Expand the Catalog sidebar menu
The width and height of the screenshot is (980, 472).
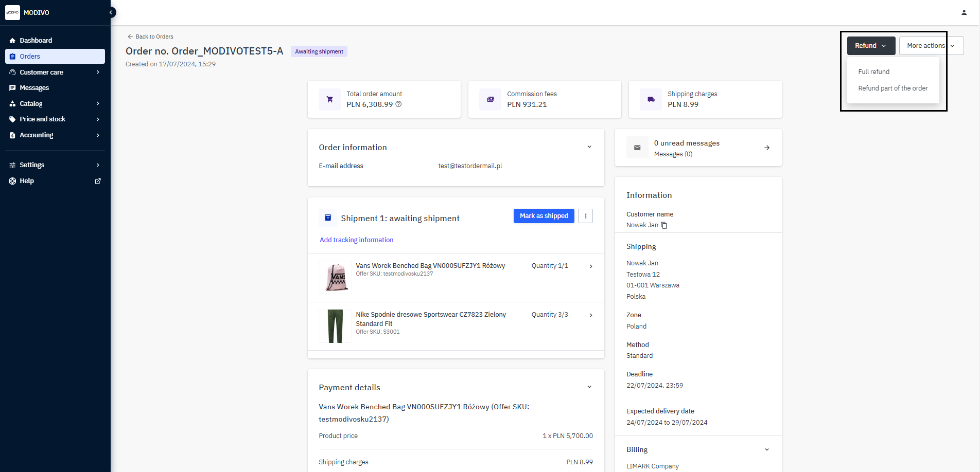[98, 104]
